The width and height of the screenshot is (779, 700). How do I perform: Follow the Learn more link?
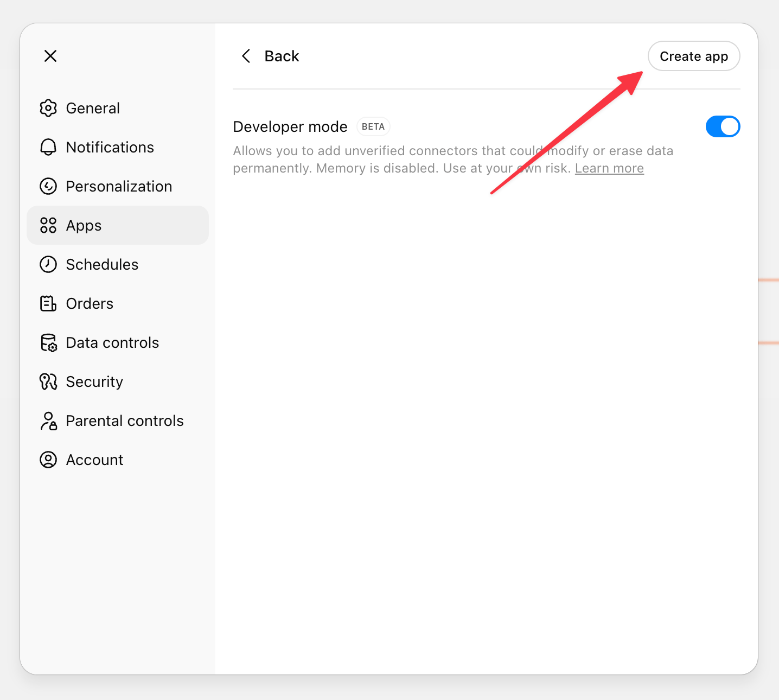click(x=609, y=168)
